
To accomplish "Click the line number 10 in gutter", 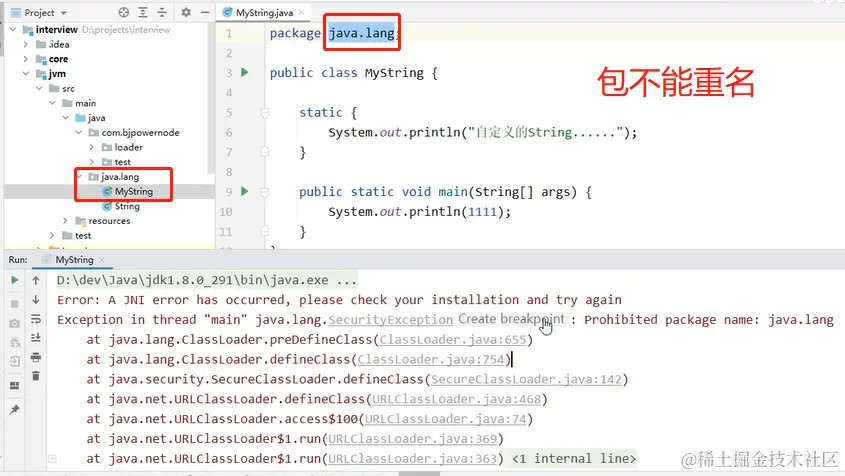I will 226,212.
